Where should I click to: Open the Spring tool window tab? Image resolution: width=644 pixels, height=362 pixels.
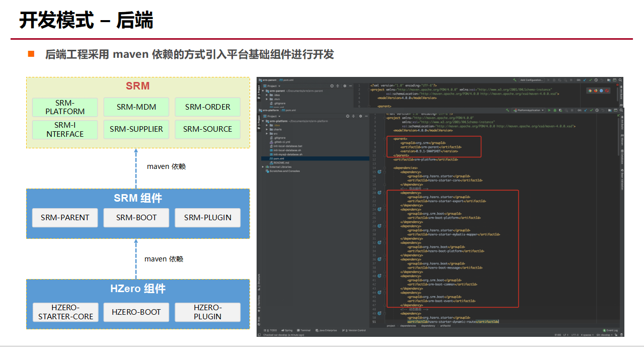click(287, 330)
